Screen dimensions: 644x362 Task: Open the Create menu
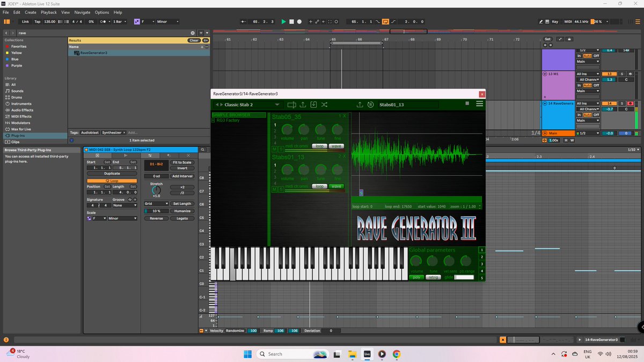[31, 12]
